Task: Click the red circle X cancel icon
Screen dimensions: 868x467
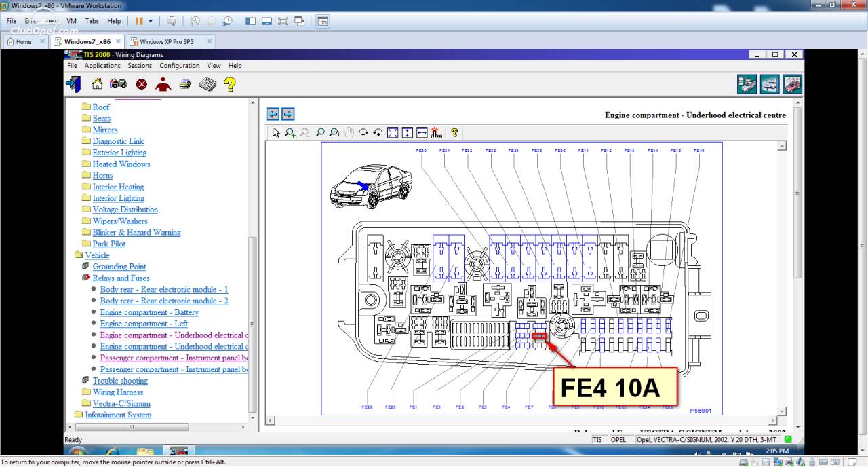Action: click(141, 84)
